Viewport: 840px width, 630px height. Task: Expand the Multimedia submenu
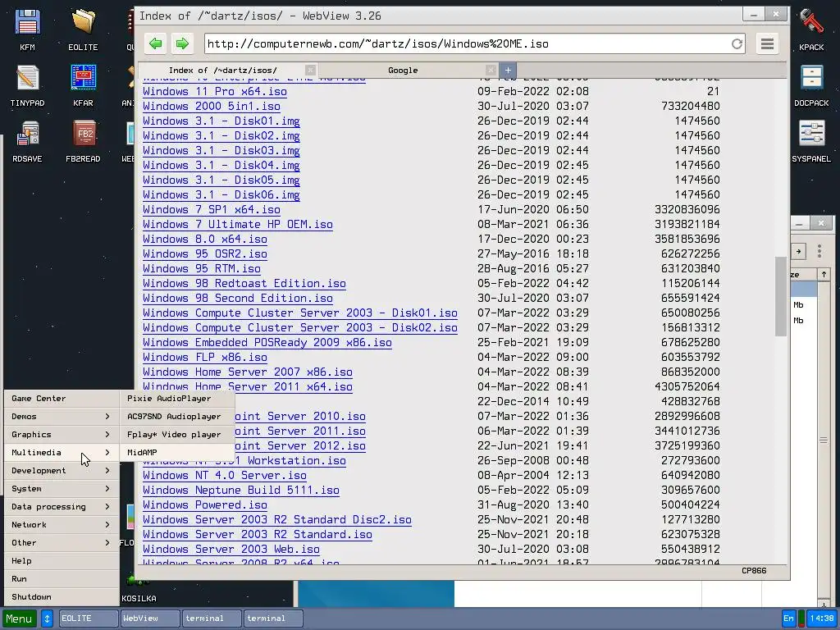coord(61,453)
